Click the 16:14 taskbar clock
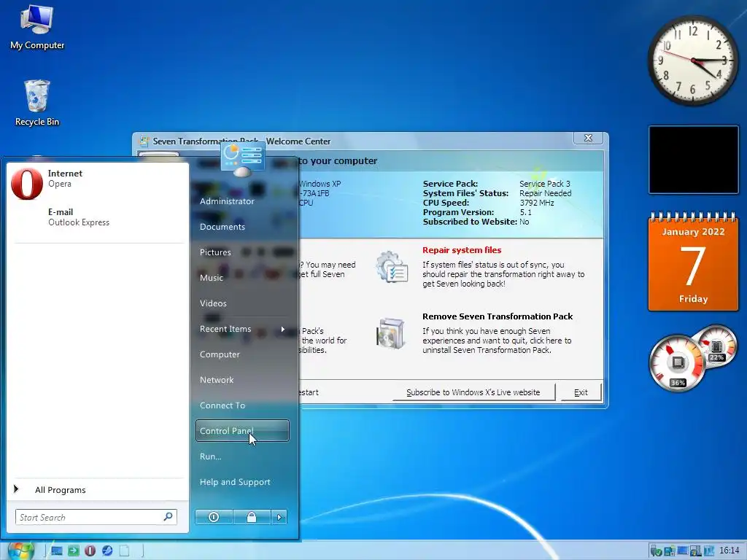 pyautogui.click(x=729, y=551)
